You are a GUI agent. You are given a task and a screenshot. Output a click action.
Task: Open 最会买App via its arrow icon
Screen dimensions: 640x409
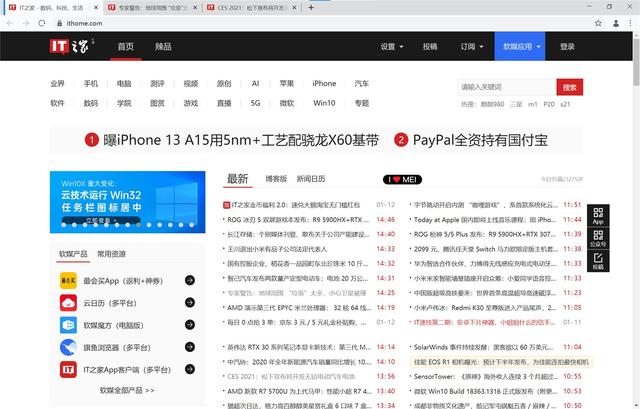click(x=189, y=280)
